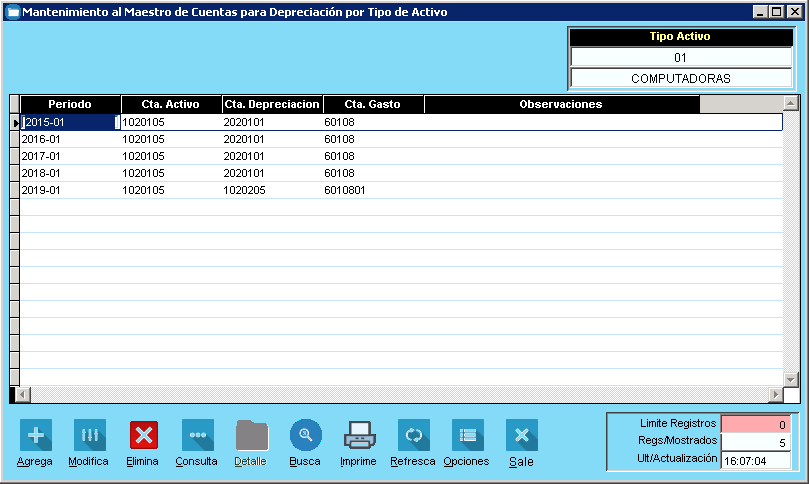The image size is (809, 484).
Task: Exit via the Sale icon
Action: click(x=521, y=435)
